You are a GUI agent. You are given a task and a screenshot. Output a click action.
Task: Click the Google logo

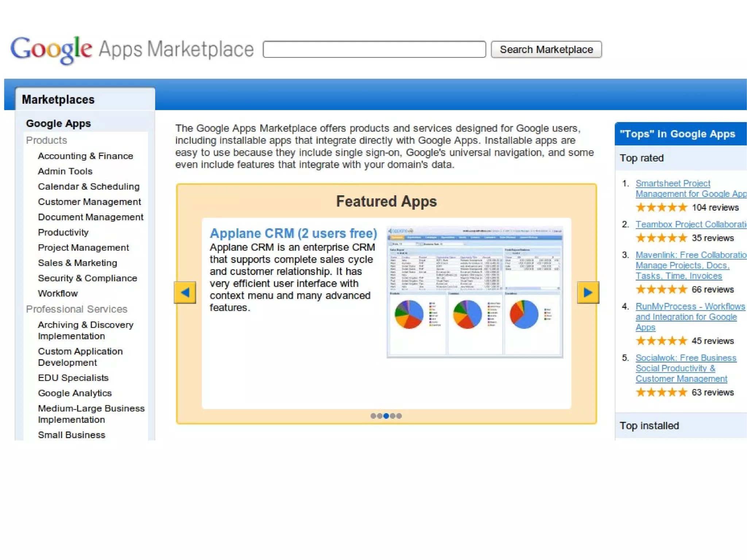pyautogui.click(x=51, y=50)
